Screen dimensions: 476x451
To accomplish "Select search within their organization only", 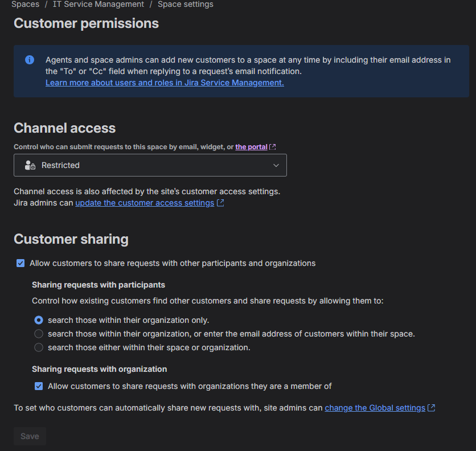I will (x=38, y=320).
